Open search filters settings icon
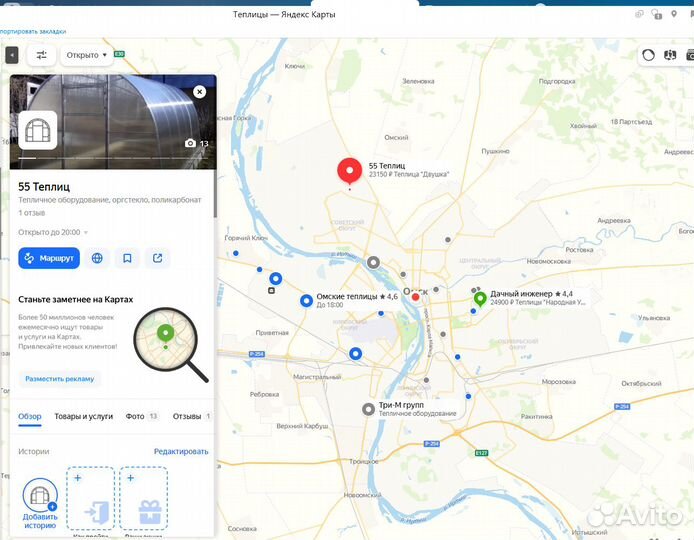This screenshot has height=540, width=694. [x=41, y=56]
